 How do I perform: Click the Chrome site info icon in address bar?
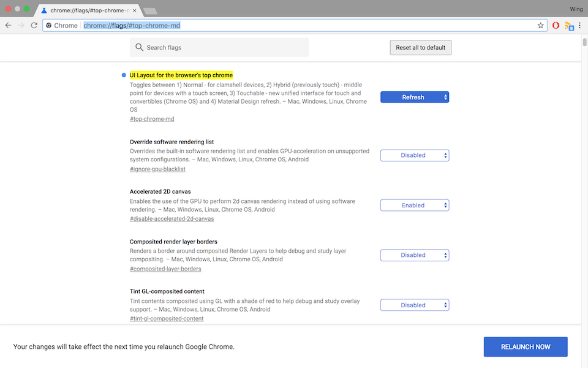tap(49, 26)
